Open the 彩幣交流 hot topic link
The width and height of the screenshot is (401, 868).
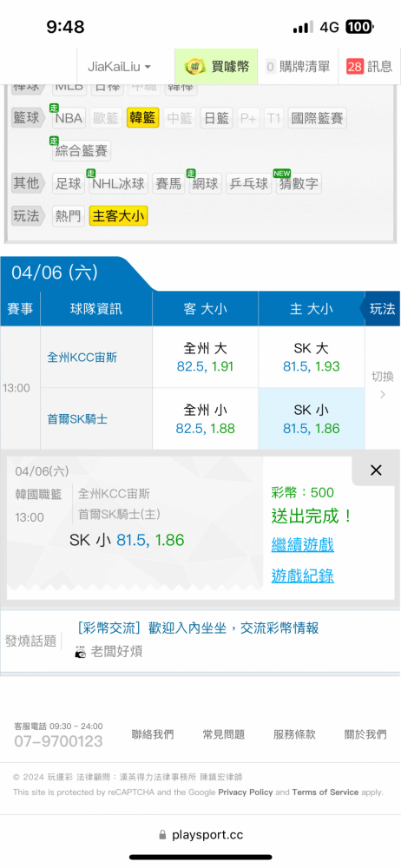pyautogui.click(x=198, y=628)
